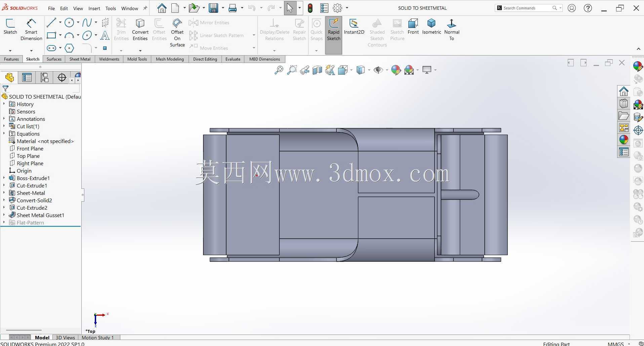Select the Spline sketch tool
644x346 pixels.
(x=87, y=23)
